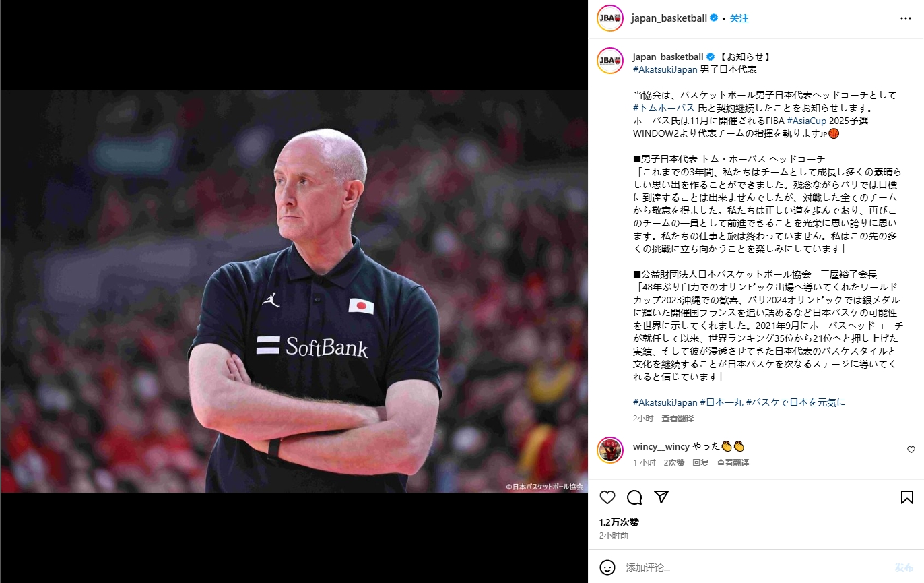Viewport: 924px width, 583px height.
Task: Open wincy__wincy's profile picture
Action: point(610,450)
